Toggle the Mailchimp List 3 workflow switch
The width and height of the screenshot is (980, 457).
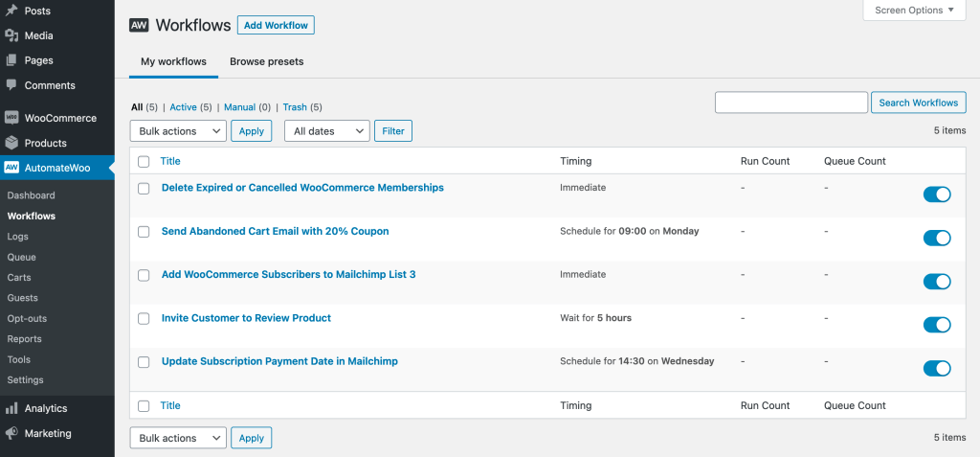(x=937, y=282)
